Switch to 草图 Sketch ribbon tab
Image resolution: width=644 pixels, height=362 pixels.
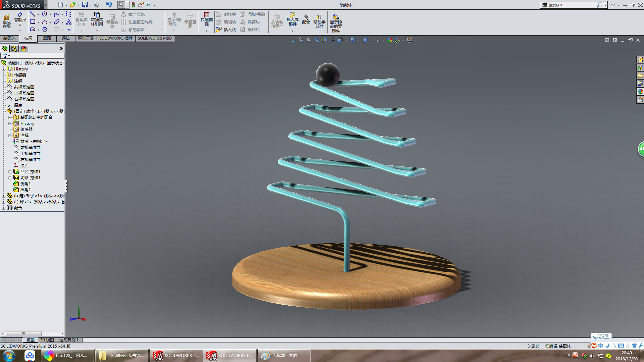pos(47,38)
